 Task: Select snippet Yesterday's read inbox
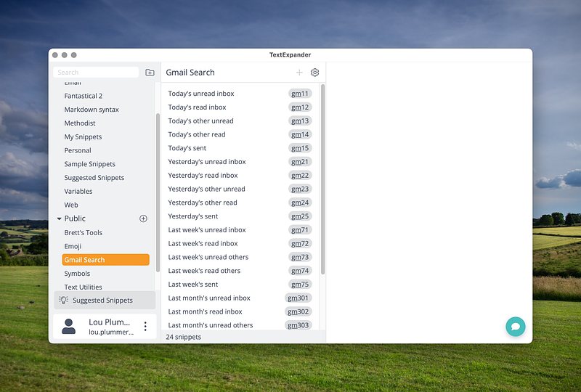click(240, 175)
